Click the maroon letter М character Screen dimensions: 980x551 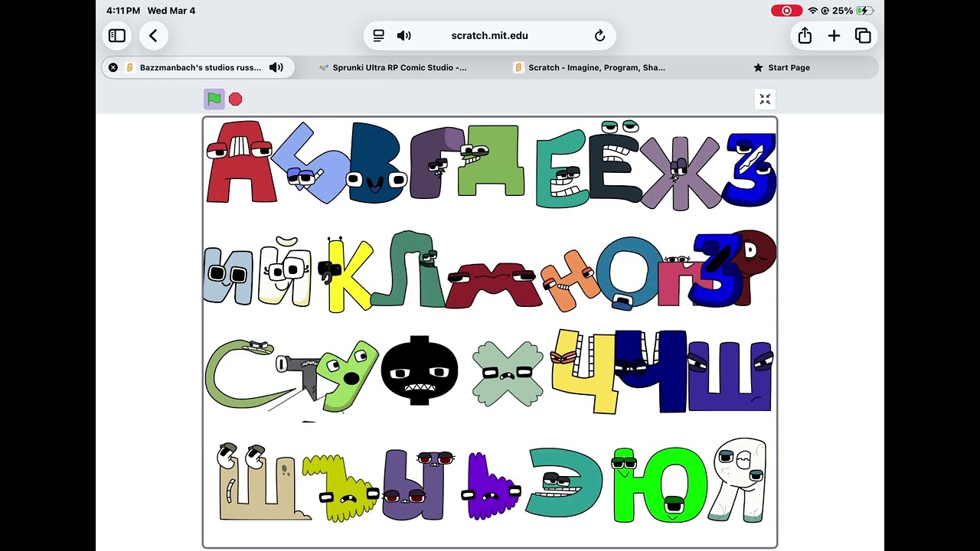pyautogui.click(x=494, y=285)
